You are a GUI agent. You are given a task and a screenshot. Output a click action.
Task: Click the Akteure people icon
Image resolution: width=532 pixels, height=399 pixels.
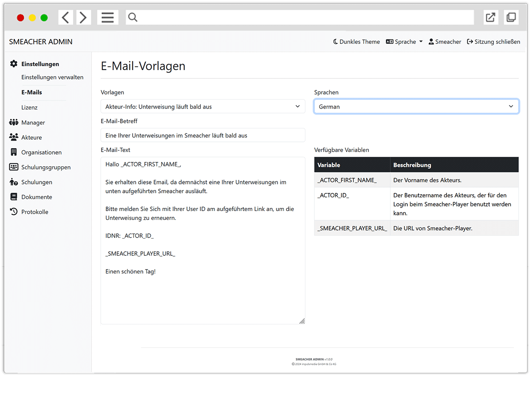click(x=14, y=137)
